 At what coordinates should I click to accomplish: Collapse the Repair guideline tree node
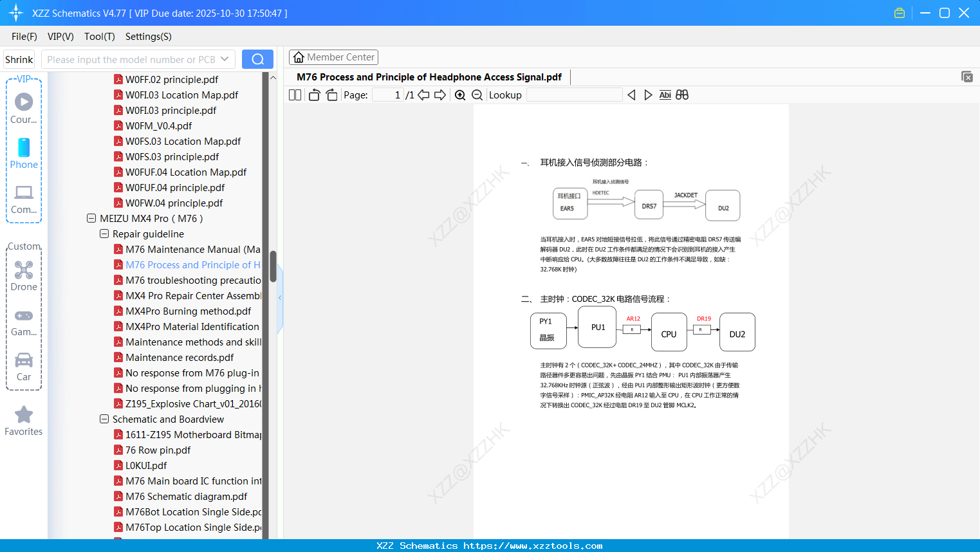pyautogui.click(x=104, y=234)
